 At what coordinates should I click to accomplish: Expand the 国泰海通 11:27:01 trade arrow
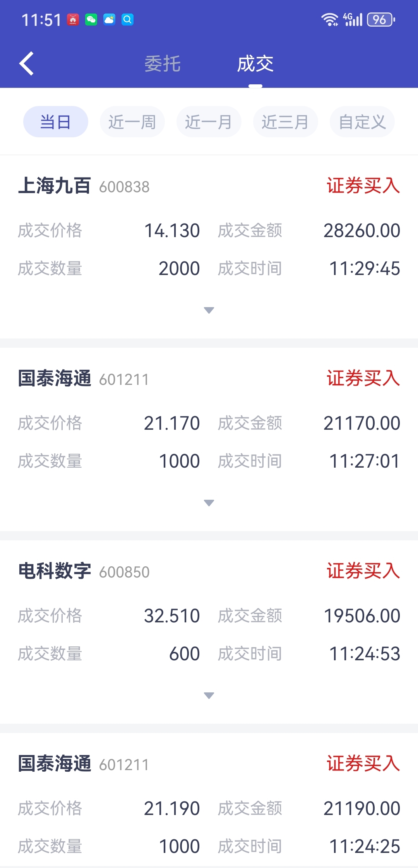pos(209,503)
